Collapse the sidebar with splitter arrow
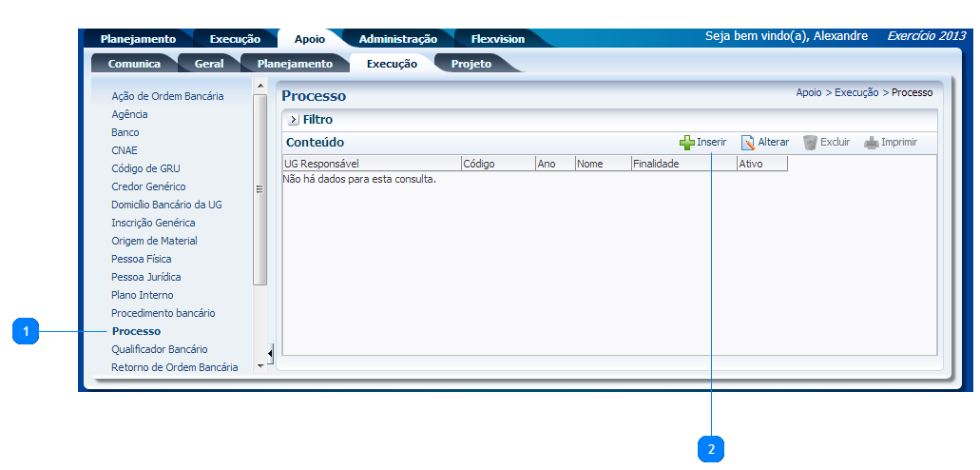The height and width of the screenshot is (470, 980). pos(270,354)
